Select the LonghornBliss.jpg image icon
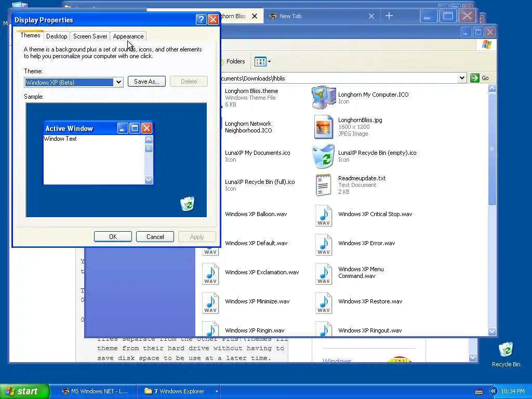Viewport: 532px width, 399px height. (323, 127)
